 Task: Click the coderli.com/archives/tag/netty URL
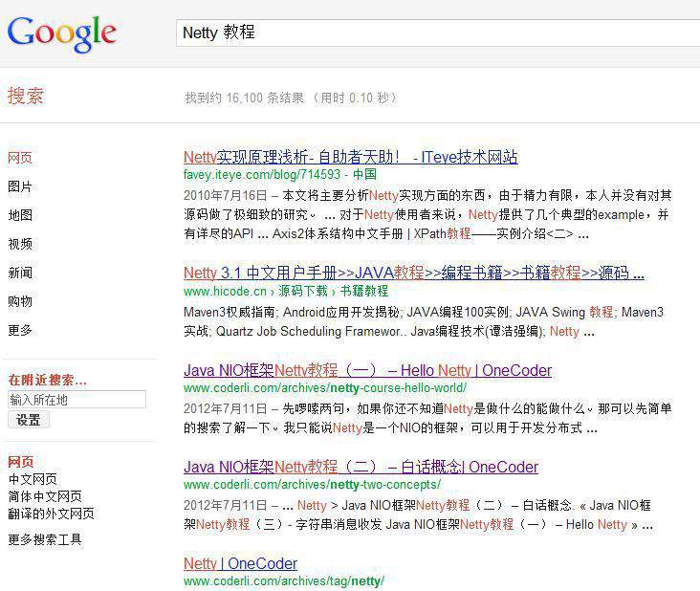(284, 581)
